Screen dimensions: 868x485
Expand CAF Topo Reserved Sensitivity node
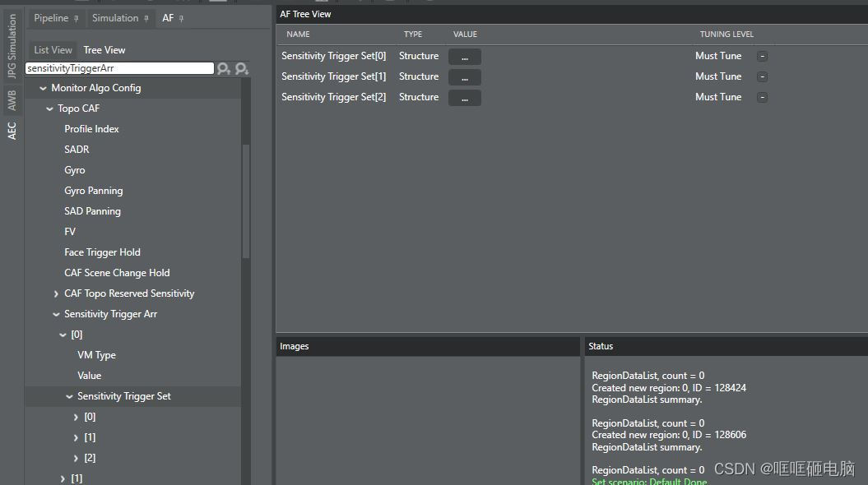pyautogui.click(x=56, y=293)
